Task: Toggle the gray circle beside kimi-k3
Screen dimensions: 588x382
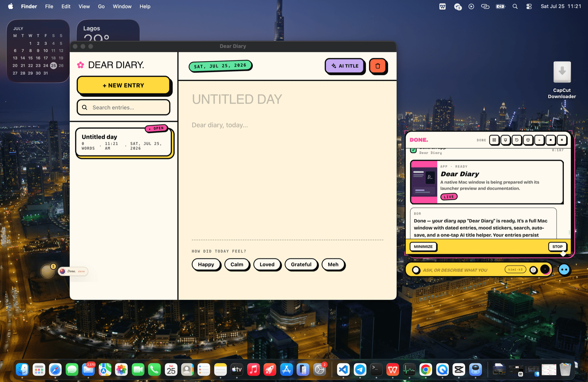Action: 533,270
